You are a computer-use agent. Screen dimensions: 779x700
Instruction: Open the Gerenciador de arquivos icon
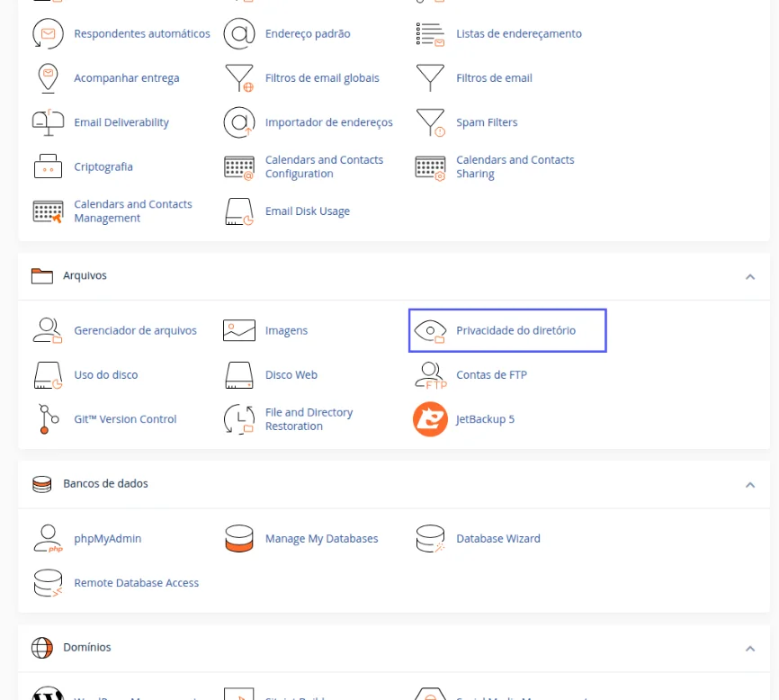(x=49, y=330)
